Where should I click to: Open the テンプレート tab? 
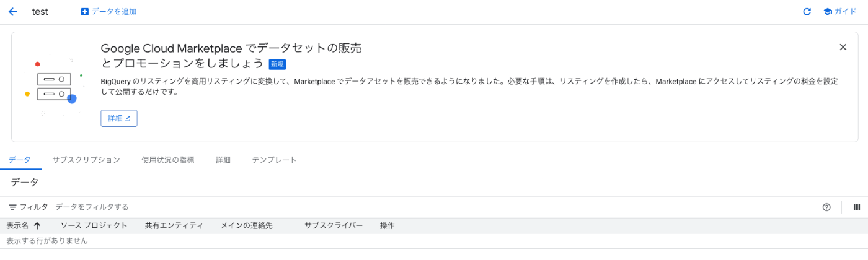(274, 160)
